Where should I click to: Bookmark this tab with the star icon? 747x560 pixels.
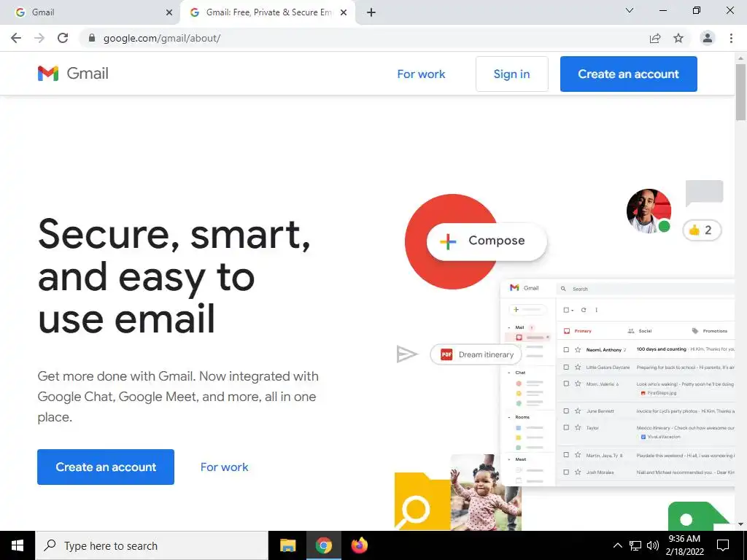pos(678,38)
